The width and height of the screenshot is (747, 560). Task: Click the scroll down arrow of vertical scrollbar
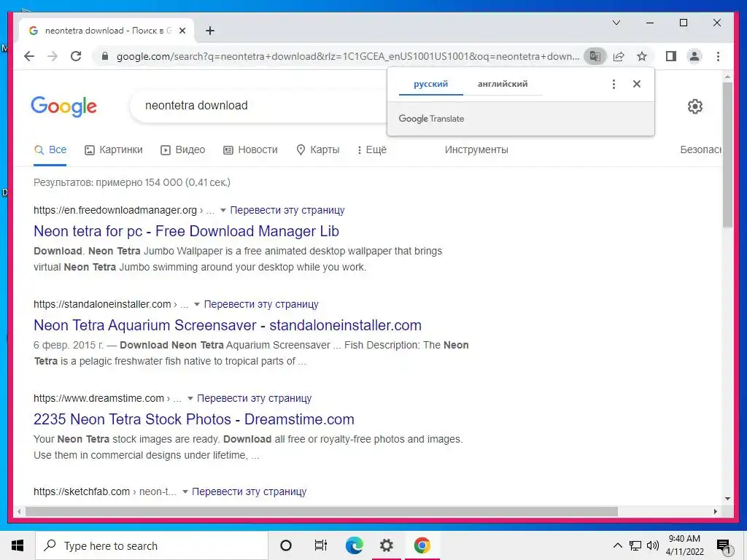click(727, 499)
